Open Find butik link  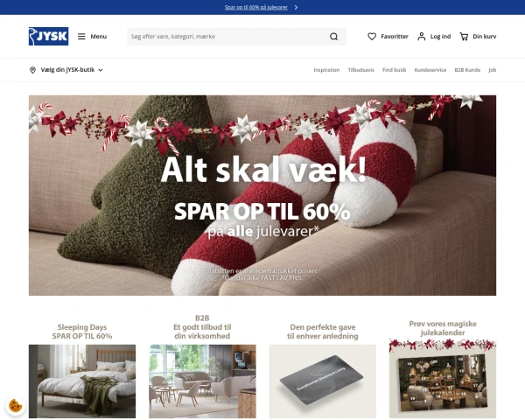[x=394, y=70]
